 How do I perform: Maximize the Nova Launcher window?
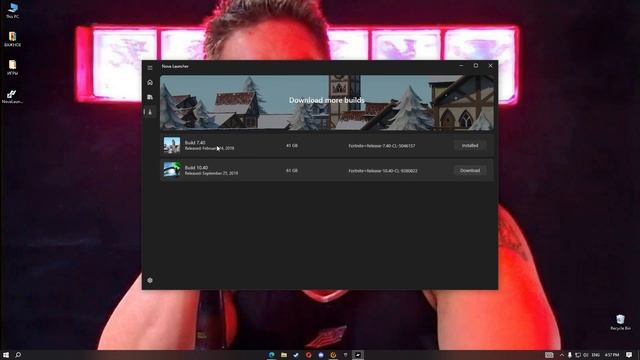click(476, 66)
